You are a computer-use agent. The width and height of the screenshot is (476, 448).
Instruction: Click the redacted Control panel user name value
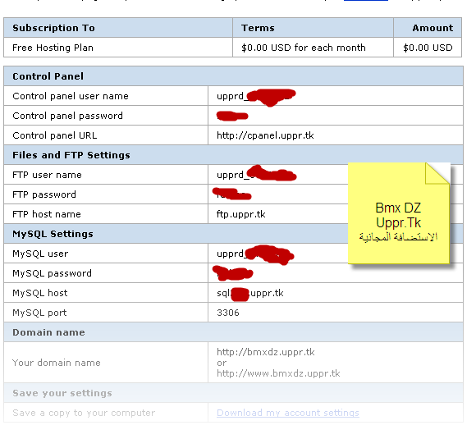pos(256,97)
